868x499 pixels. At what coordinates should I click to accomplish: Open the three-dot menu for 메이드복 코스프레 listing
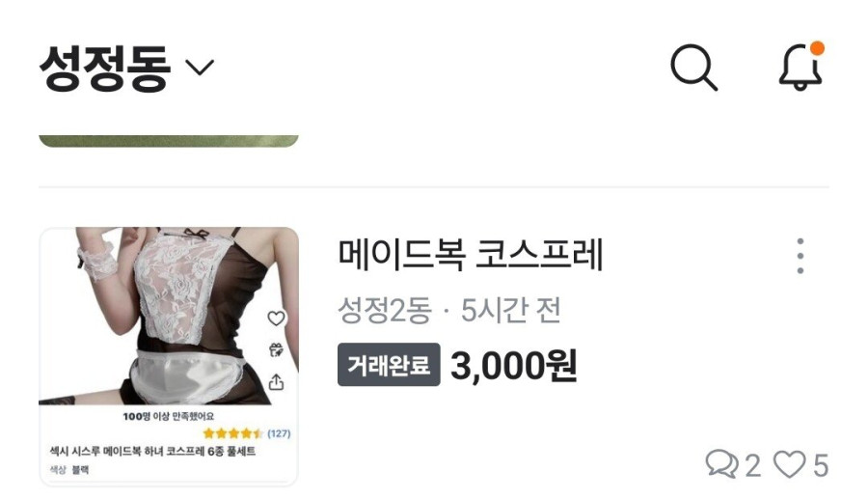[800, 256]
